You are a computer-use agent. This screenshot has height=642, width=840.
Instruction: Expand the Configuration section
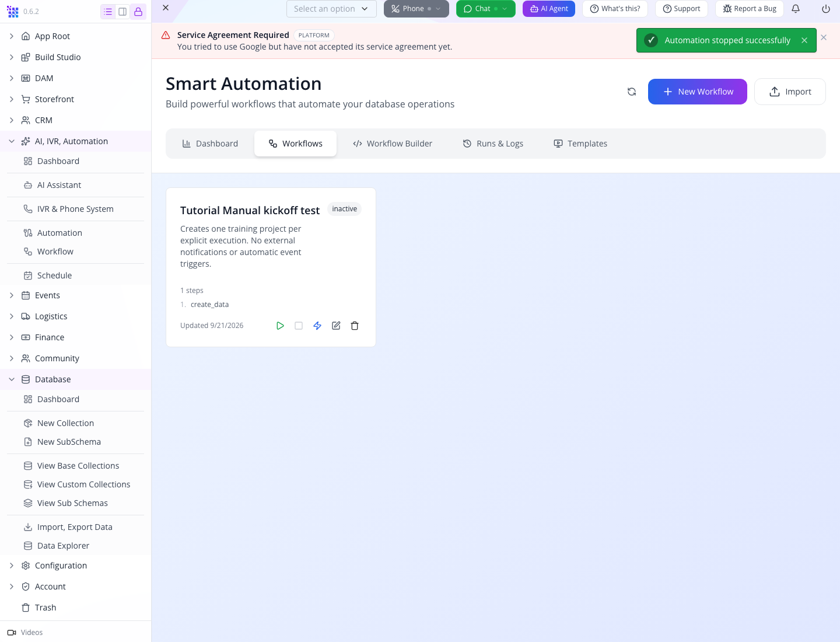[x=12, y=566]
